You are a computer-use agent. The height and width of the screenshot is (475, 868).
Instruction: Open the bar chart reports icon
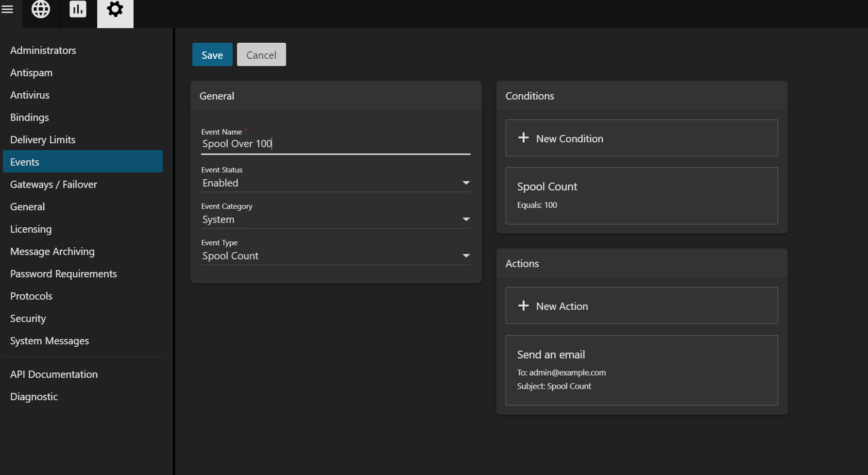78,9
